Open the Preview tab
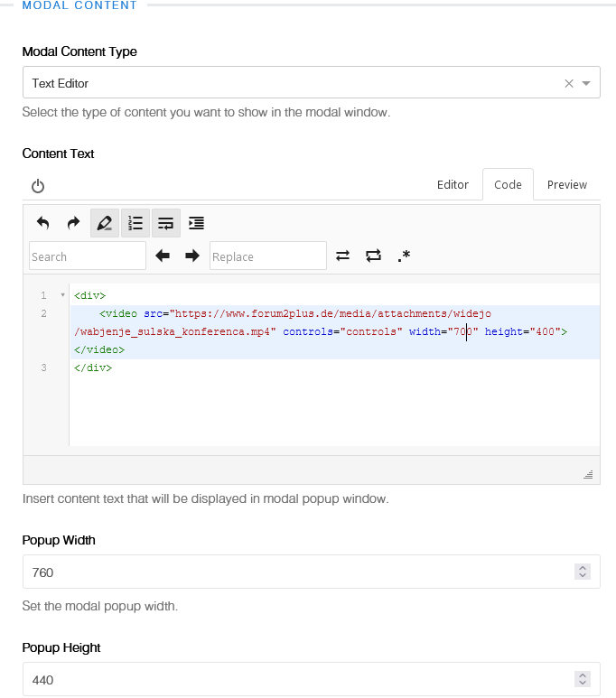The width and height of the screenshot is (616, 698). [566, 184]
